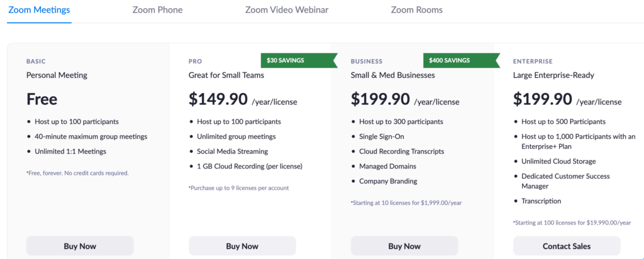
Task: Click the Zoom Meetings tab
Action: tap(39, 10)
